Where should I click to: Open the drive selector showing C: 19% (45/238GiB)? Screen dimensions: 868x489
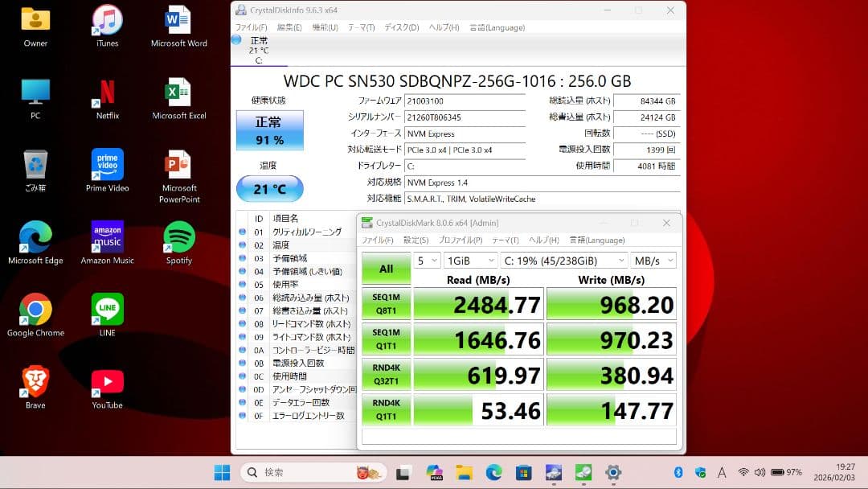tap(563, 260)
